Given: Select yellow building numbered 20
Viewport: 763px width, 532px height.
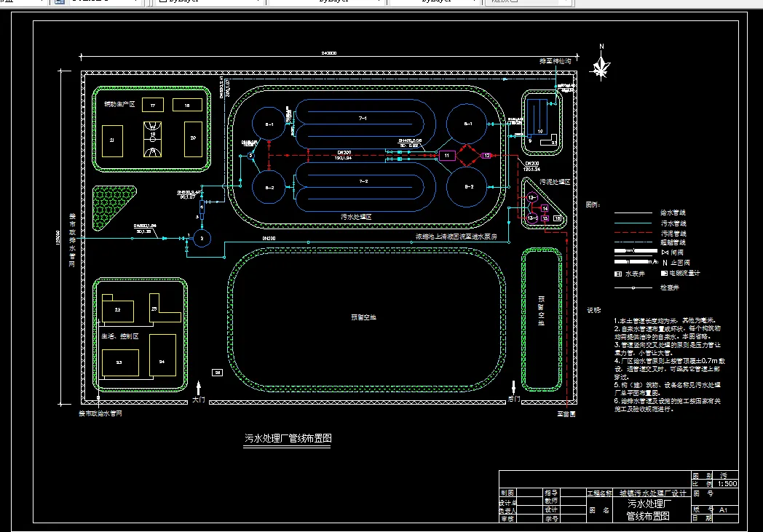Looking at the screenshot, I should [193, 139].
